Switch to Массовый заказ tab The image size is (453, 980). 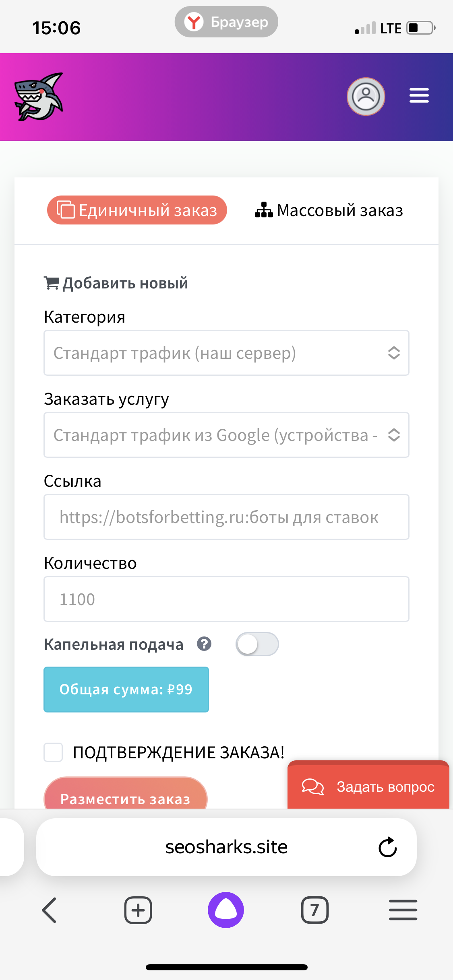(x=329, y=210)
